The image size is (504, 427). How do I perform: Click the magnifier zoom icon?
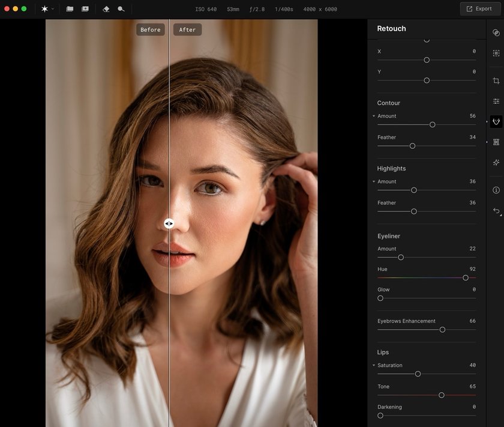tap(121, 9)
